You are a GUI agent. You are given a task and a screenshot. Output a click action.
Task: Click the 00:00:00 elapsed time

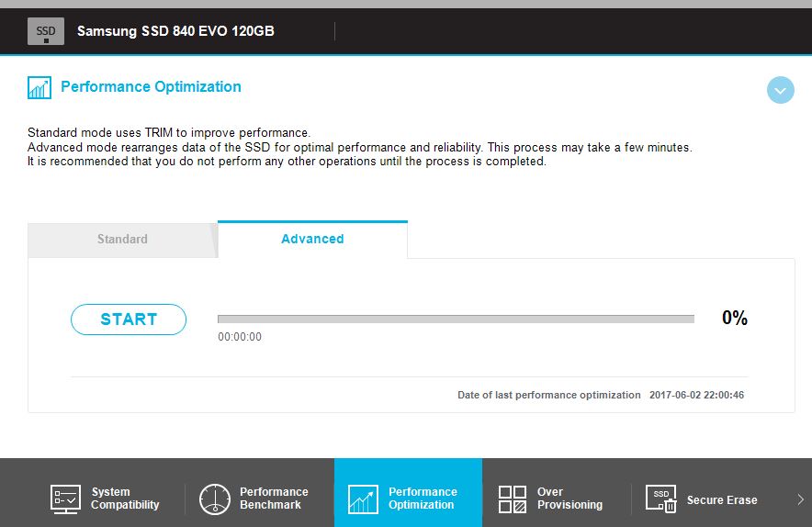pyautogui.click(x=240, y=337)
